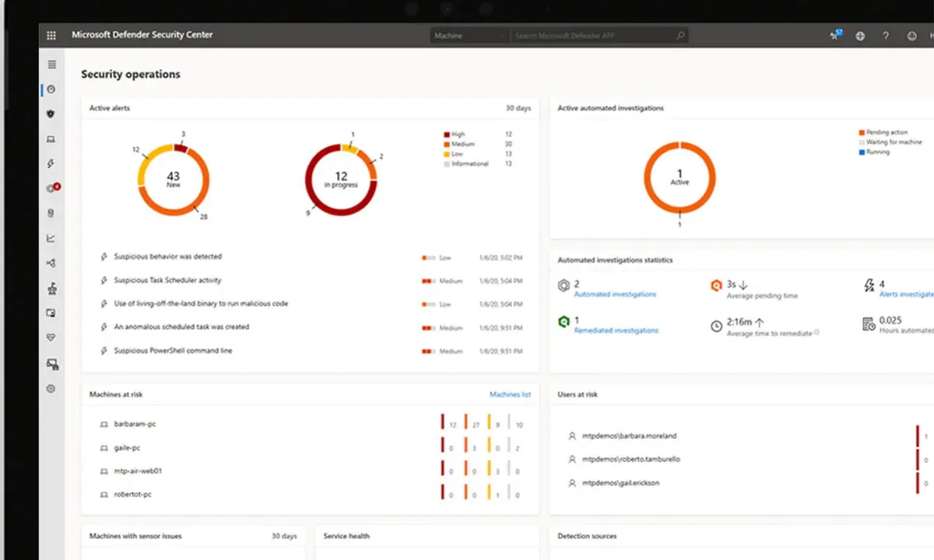Click user icon next to mtpdemos\gail.erickson
This screenshot has height=560, width=934.
tap(572, 483)
